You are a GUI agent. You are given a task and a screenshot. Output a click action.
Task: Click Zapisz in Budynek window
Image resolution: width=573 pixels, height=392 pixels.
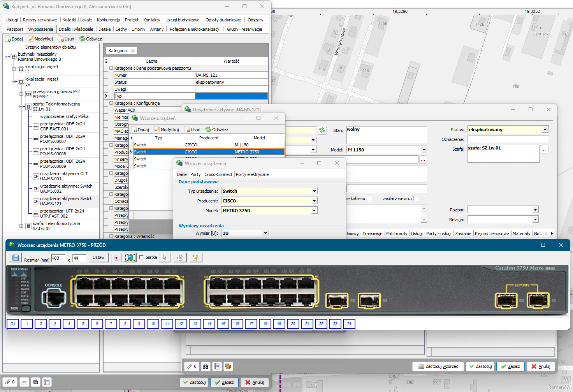pyautogui.click(x=224, y=382)
